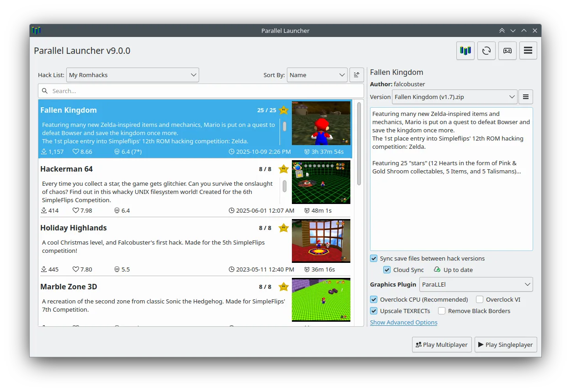Click the gold star on Fallen Kingdom
Viewport: 571px width, 392px height.
point(284,110)
